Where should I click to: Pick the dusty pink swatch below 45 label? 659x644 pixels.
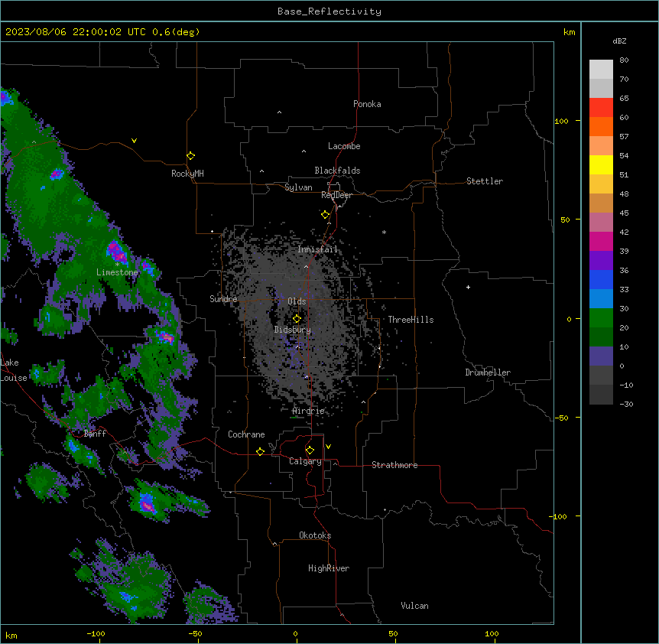point(601,223)
